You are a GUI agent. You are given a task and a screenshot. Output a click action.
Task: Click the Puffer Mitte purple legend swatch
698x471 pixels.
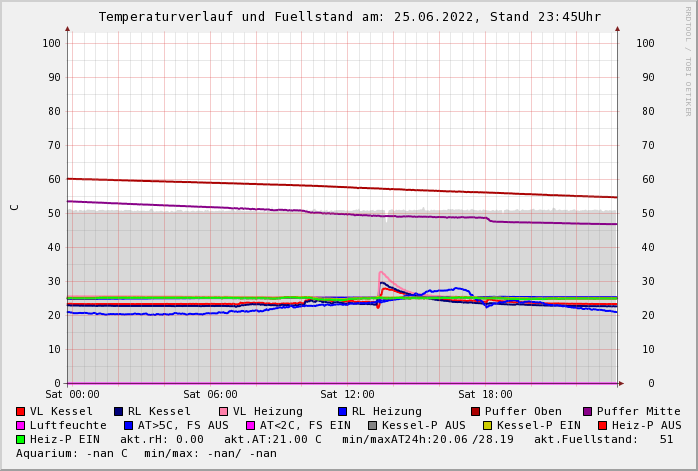tap(588, 411)
